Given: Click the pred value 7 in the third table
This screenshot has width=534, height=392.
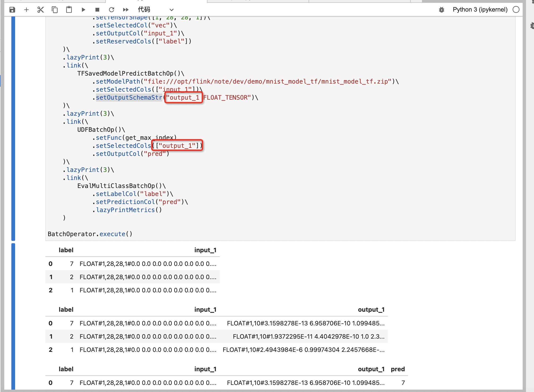Looking at the screenshot, I should pyautogui.click(x=403, y=383).
